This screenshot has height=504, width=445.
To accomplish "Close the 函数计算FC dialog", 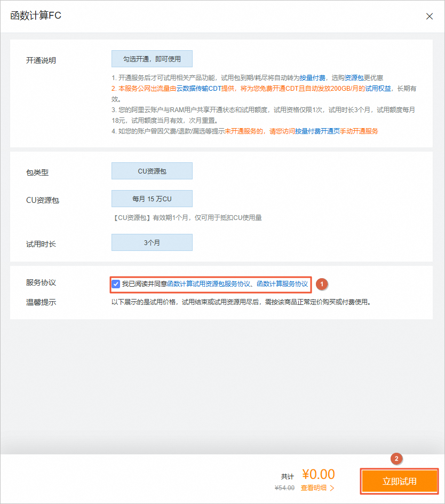I will [429, 17].
